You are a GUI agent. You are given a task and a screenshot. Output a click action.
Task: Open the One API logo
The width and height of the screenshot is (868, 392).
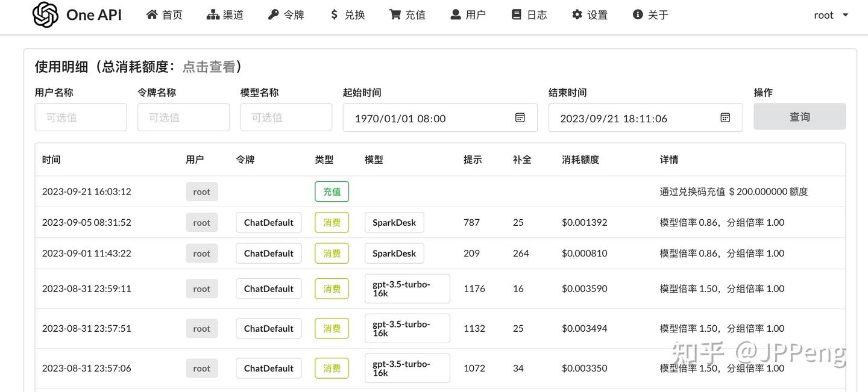click(x=77, y=14)
